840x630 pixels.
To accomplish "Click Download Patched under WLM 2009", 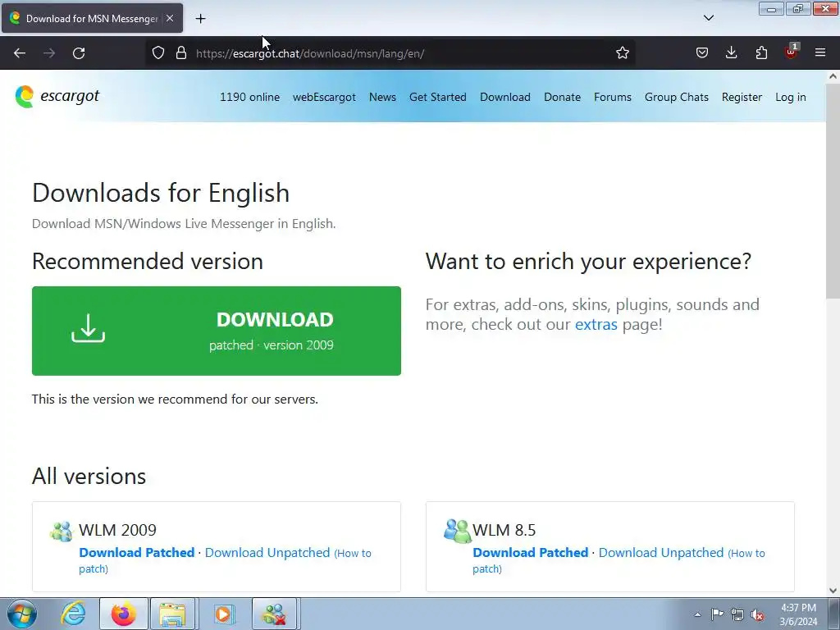I will point(137,552).
